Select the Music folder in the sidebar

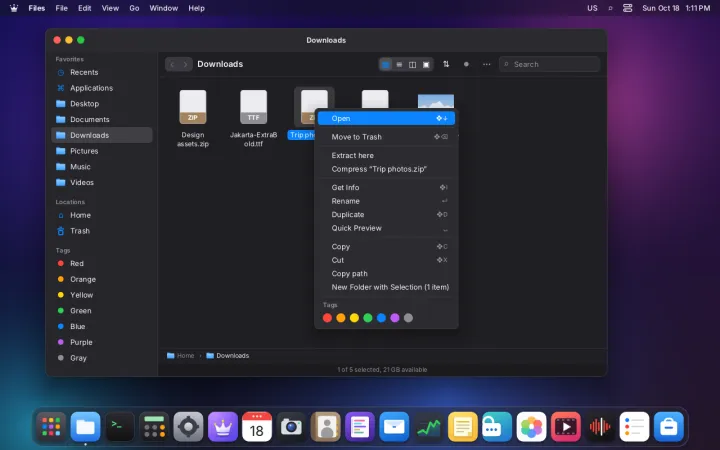click(x=102, y=167)
